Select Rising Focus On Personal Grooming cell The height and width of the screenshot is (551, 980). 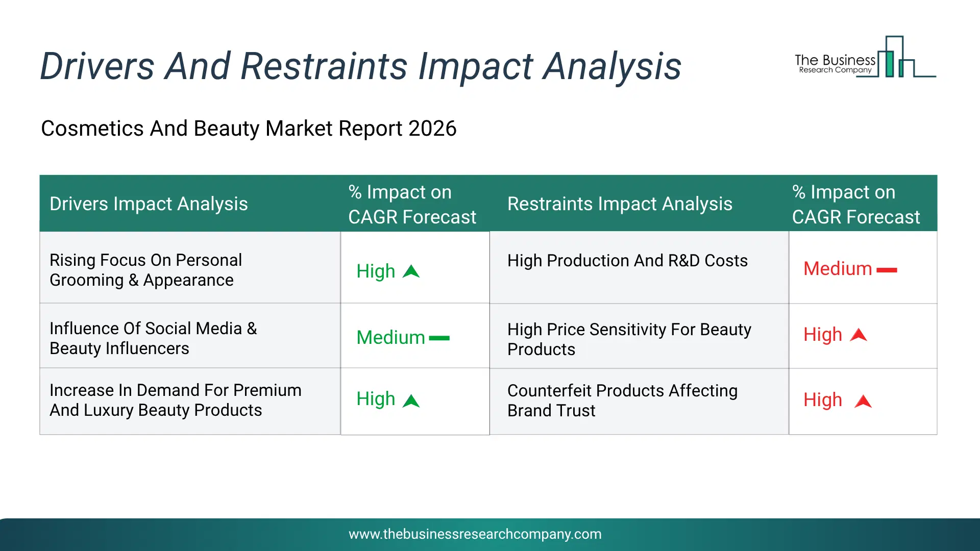(x=190, y=268)
